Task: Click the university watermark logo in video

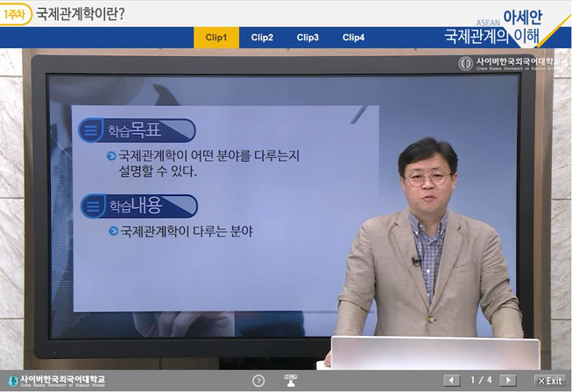Action: (510, 63)
